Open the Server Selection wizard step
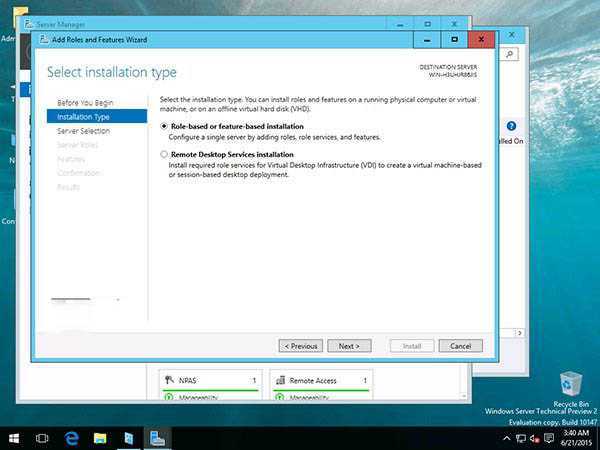Image resolution: width=600 pixels, height=450 pixels. (x=83, y=131)
